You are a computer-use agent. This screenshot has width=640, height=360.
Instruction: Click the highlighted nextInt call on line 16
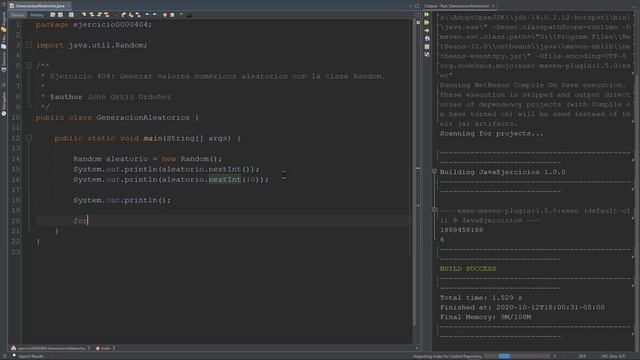[x=224, y=180]
